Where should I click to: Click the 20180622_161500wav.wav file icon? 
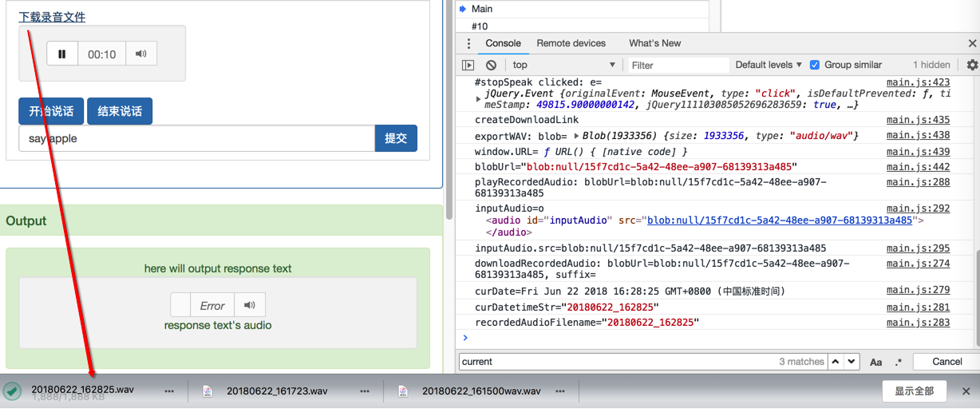[403, 391]
